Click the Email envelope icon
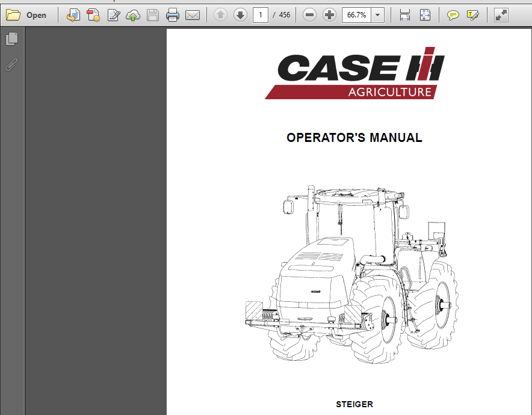532x415 pixels. 193,15
